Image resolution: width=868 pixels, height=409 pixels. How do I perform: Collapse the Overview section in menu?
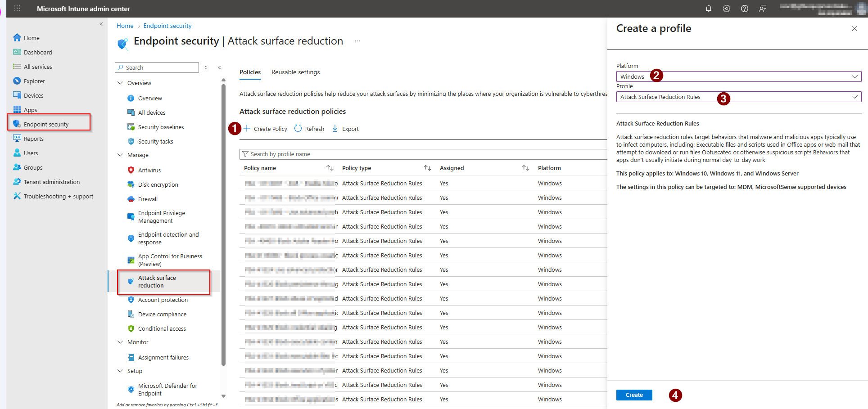pyautogui.click(x=120, y=83)
